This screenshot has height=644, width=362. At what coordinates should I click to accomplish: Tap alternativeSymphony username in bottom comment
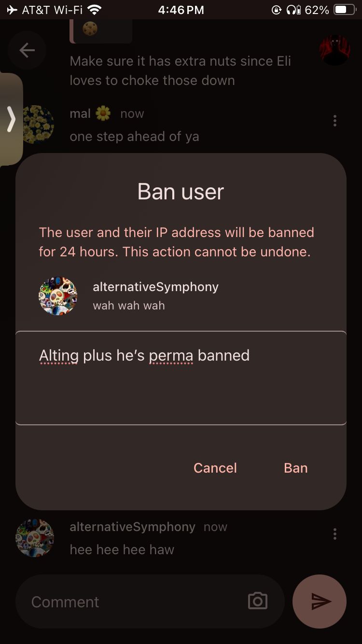pyautogui.click(x=133, y=527)
